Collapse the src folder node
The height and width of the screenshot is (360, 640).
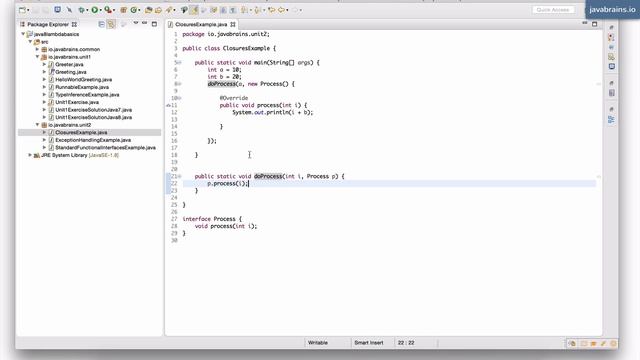[30, 42]
